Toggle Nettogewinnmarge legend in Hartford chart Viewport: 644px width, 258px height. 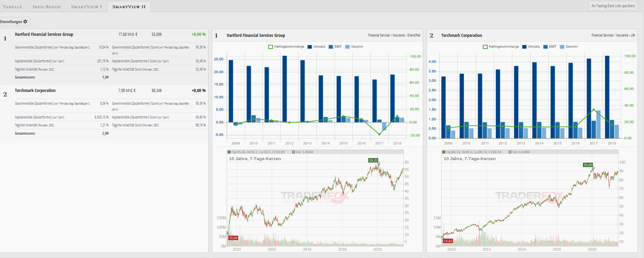(286, 47)
